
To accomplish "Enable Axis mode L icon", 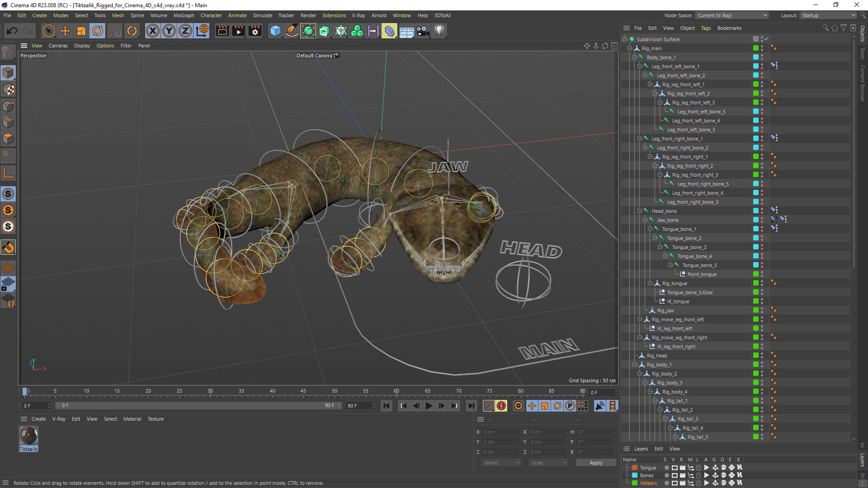I will click(8, 173).
